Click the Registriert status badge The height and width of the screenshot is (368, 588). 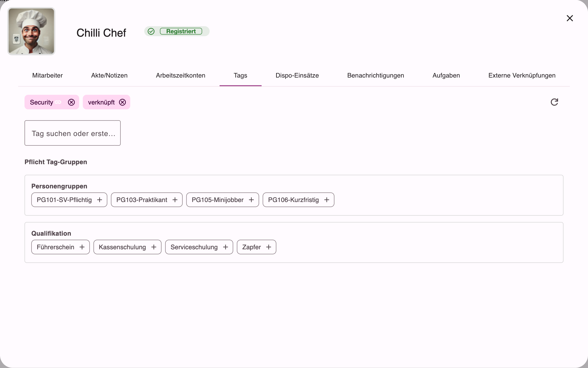click(181, 31)
